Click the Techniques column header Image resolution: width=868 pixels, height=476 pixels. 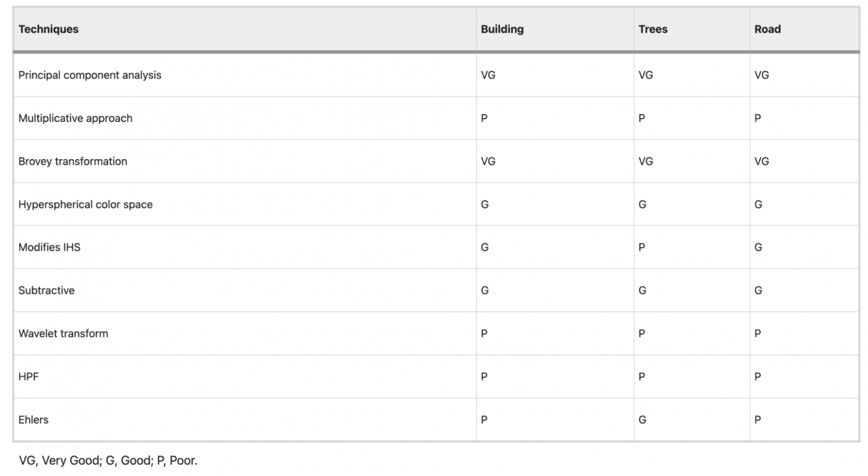[x=49, y=29]
